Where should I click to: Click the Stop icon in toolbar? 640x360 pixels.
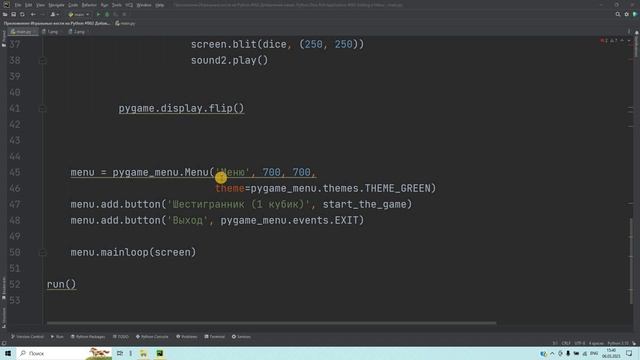pos(124,14)
